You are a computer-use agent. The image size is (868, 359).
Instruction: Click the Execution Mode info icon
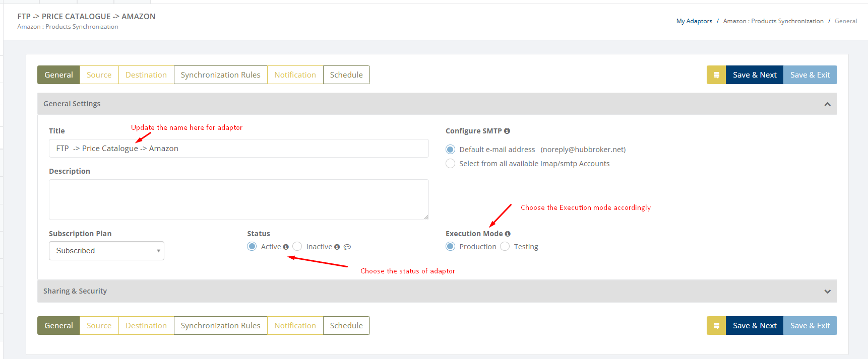[x=508, y=234]
